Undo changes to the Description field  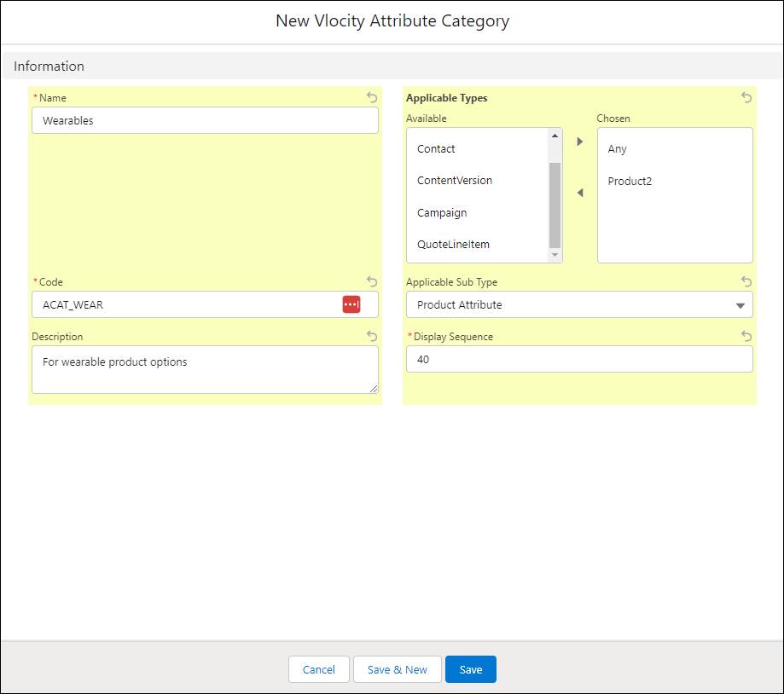click(371, 336)
